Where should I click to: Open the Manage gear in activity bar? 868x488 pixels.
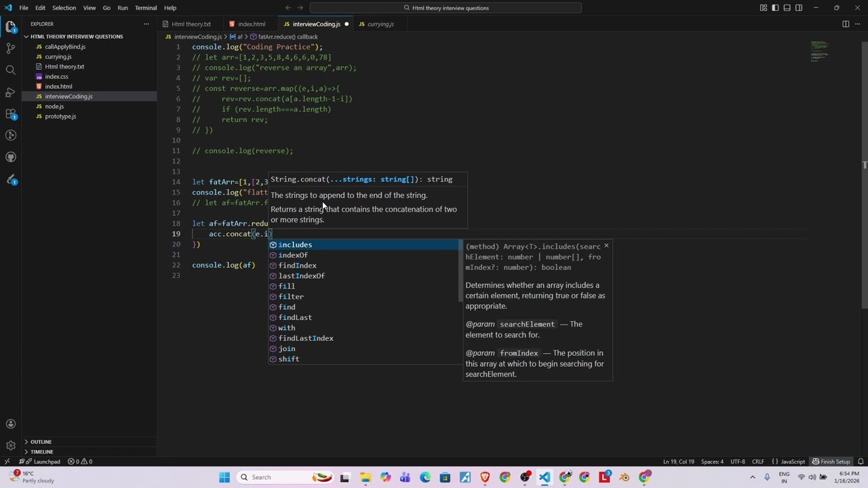coord(10,445)
